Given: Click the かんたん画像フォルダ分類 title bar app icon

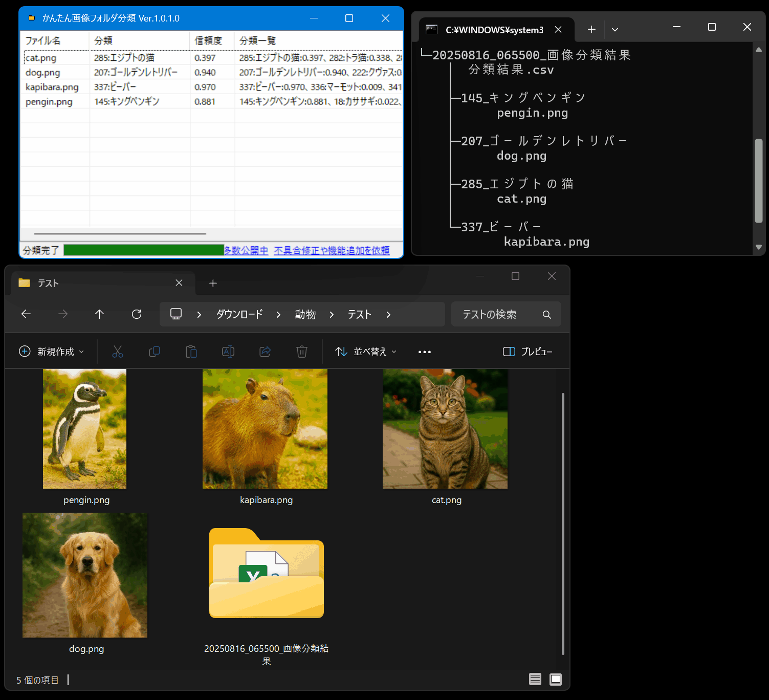Looking at the screenshot, I should tap(32, 18).
